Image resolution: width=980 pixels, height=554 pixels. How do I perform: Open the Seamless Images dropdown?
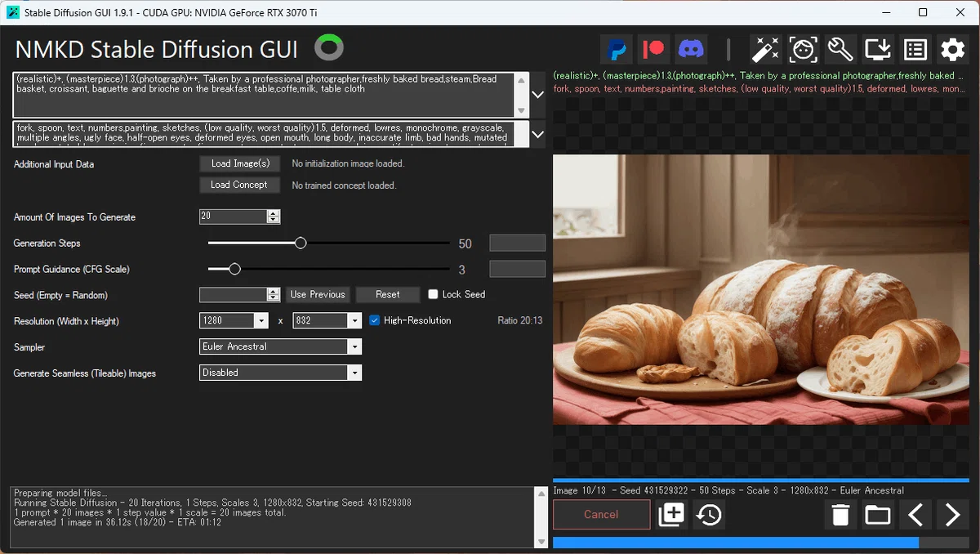point(281,373)
